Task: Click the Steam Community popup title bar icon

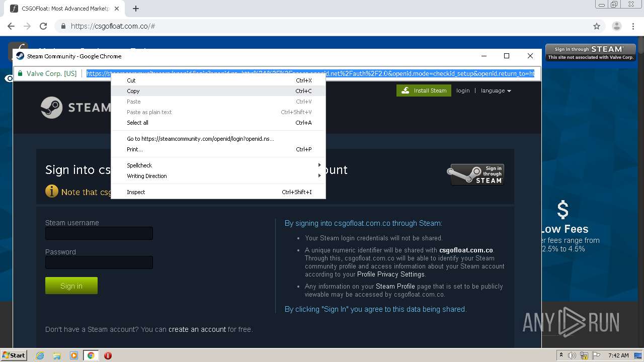Action: click(x=20, y=56)
